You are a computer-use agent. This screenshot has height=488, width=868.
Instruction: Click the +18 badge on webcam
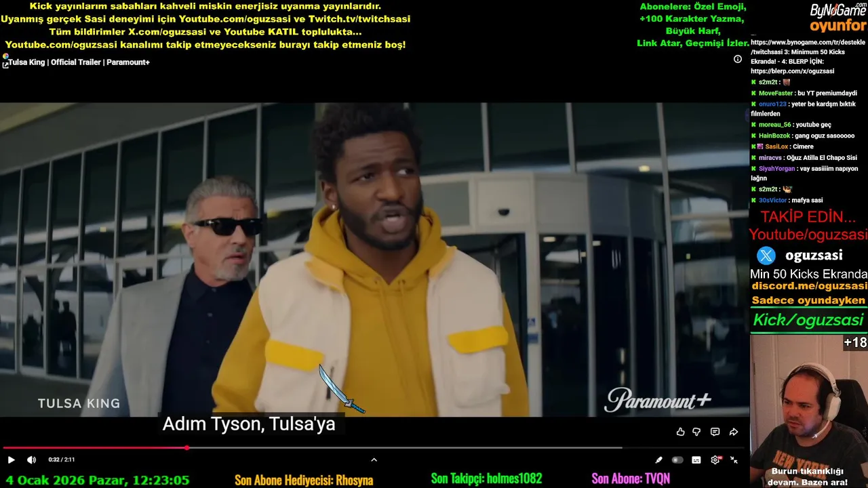(x=855, y=343)
